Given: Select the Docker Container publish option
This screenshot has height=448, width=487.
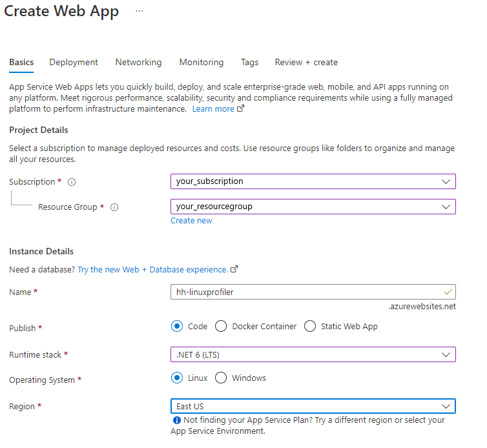Looking at the screenshot, I should click(221, 326).
